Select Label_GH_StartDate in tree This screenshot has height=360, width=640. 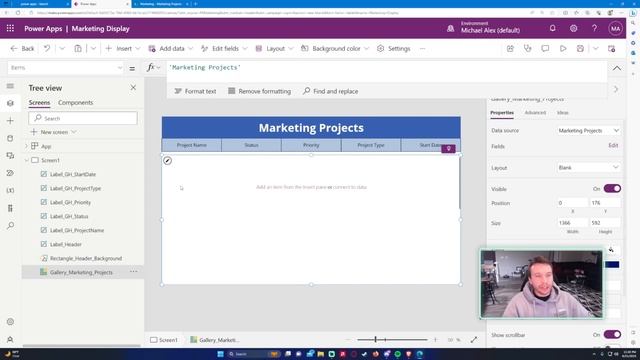tap(73, 174)
